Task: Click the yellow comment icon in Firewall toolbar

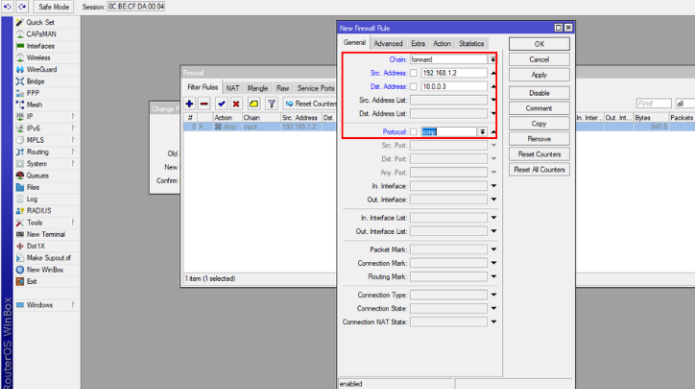Action: 254,104
